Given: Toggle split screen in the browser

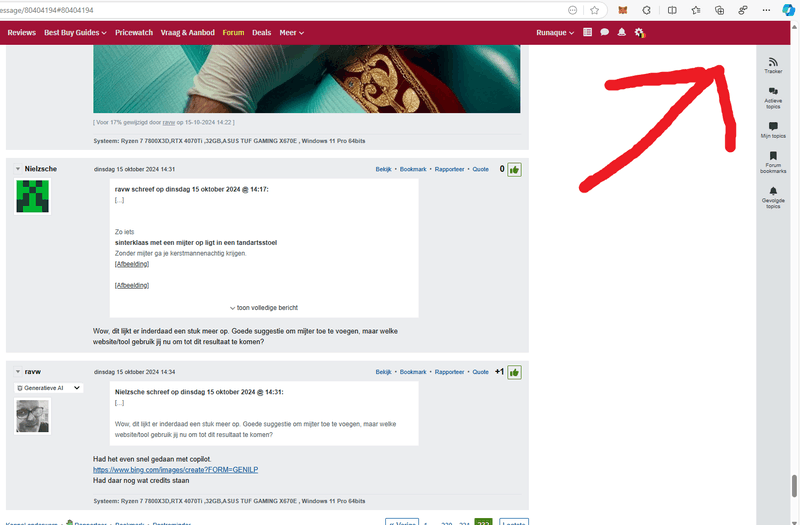Looking at the screenshot, I should 672,10.
